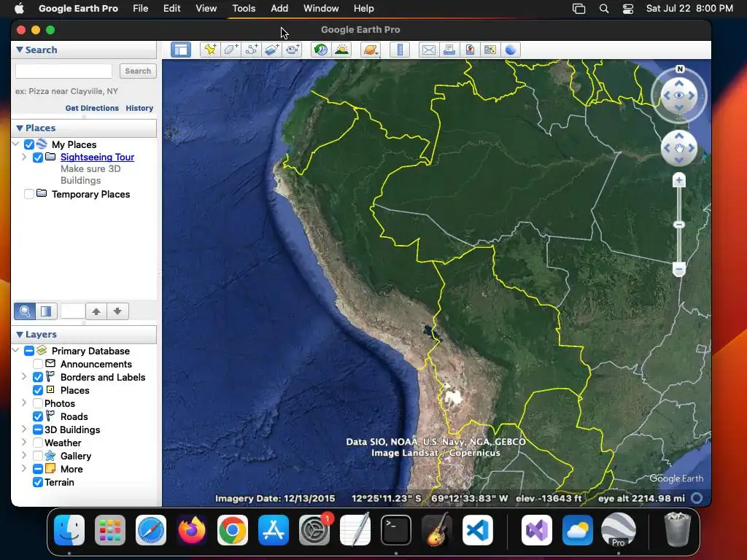Zoom in with the plus button
Screen dimensions: 747x560
[x=679, y=181]
